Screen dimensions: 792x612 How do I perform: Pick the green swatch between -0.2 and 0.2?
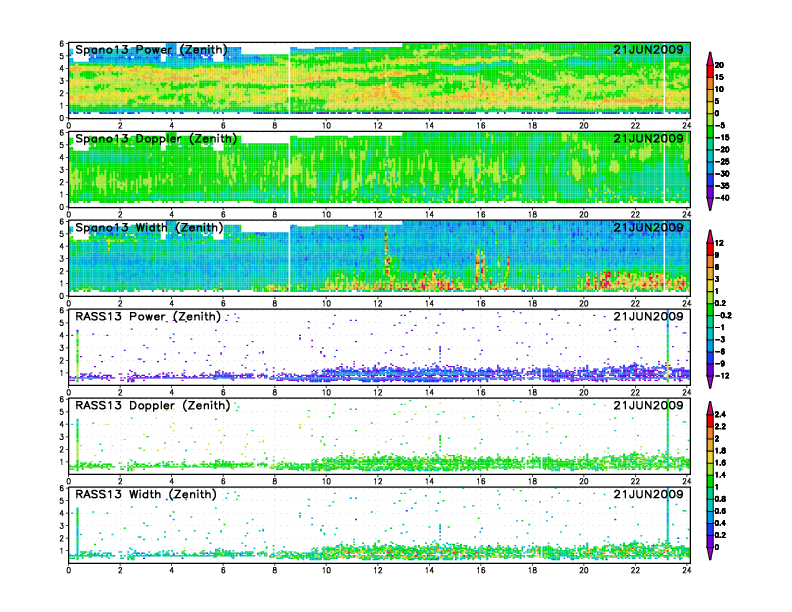(x=710, y=310)
